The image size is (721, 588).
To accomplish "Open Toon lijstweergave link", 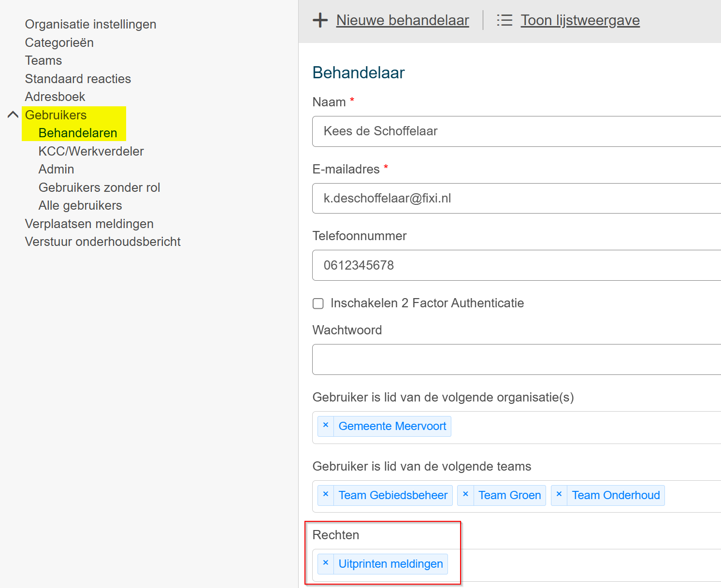I will [580, 20].
